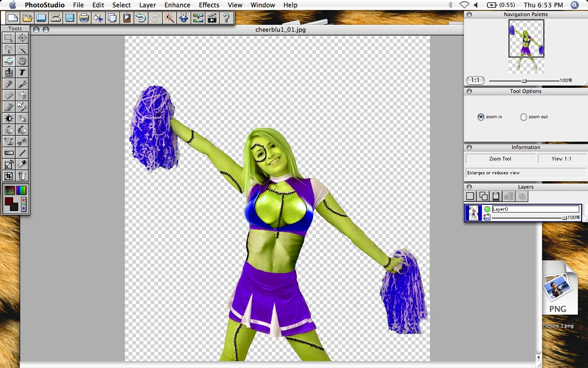Click the Print toolbar icon
Viewport: 588px width, 368px height.
(x=84, y=18)
